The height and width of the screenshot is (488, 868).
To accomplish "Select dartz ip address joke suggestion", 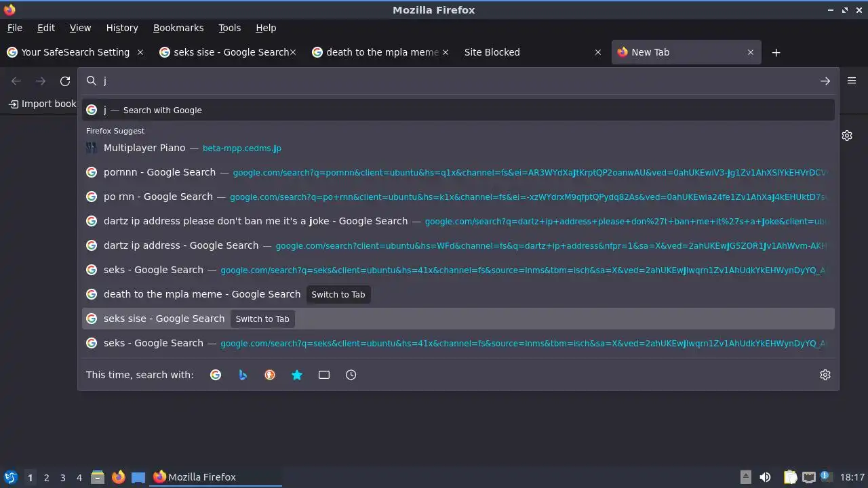I will point(458,221).
